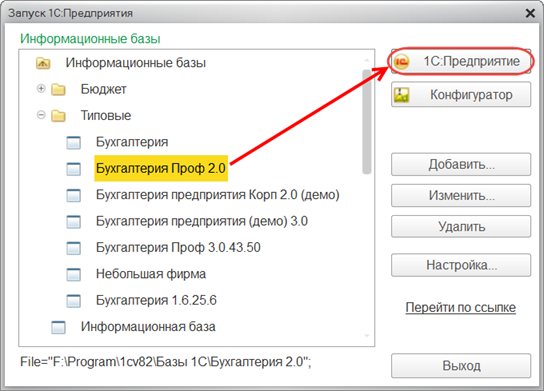Select Бухгалтерия предприятия (демо) 3.0
Viewport: 544px width, 391px height.
click(202, 221)
